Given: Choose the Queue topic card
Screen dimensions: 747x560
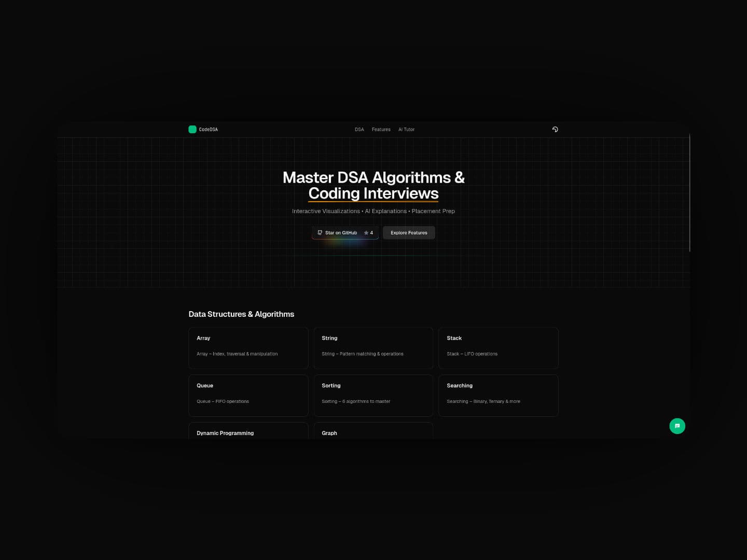Looking at the screenshot, I should tap(248, 395).
